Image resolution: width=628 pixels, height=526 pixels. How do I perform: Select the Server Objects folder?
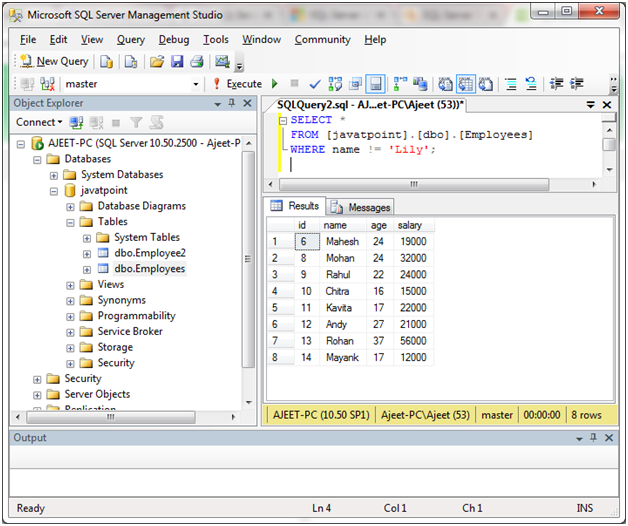click(x=97, y=394)
